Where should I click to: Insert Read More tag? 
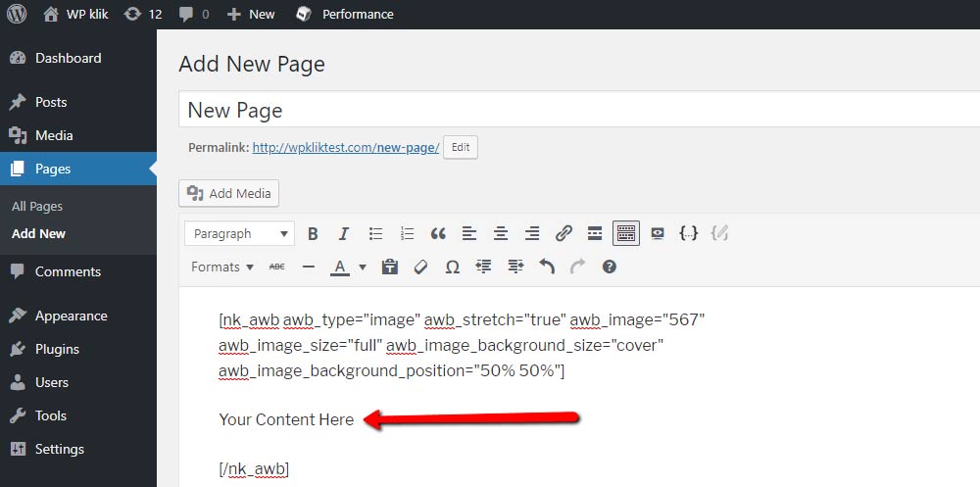[595, 234]
